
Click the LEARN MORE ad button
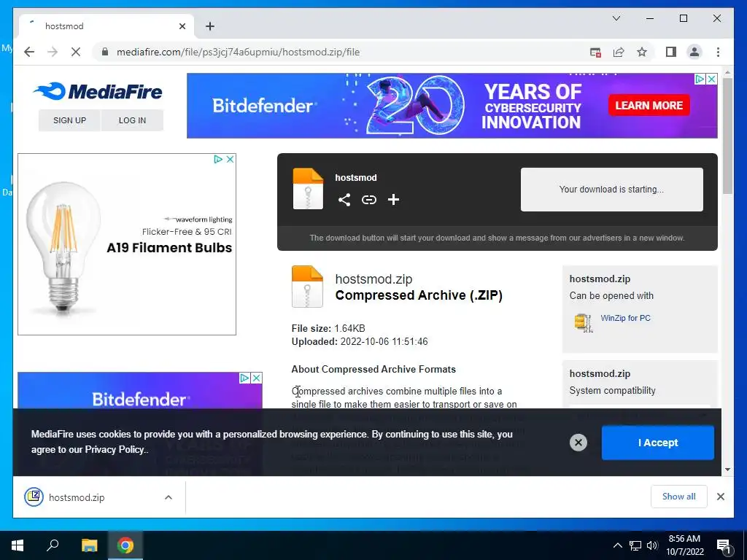click(x=649, y=105)
